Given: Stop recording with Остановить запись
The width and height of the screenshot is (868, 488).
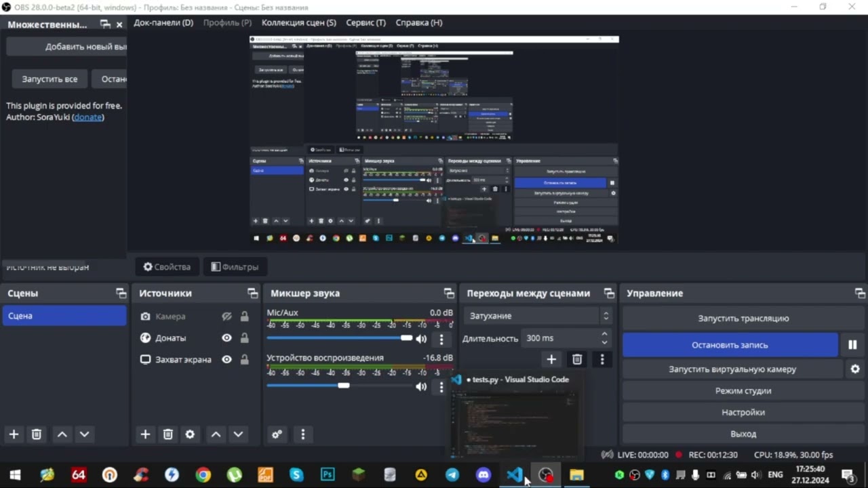Looking at the screenshot, I should (x=730, y=345).
